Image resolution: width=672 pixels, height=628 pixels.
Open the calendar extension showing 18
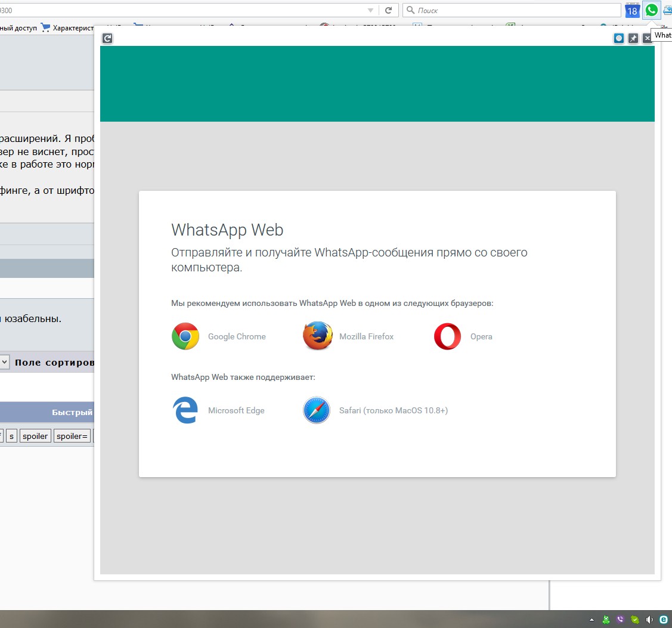632,11
